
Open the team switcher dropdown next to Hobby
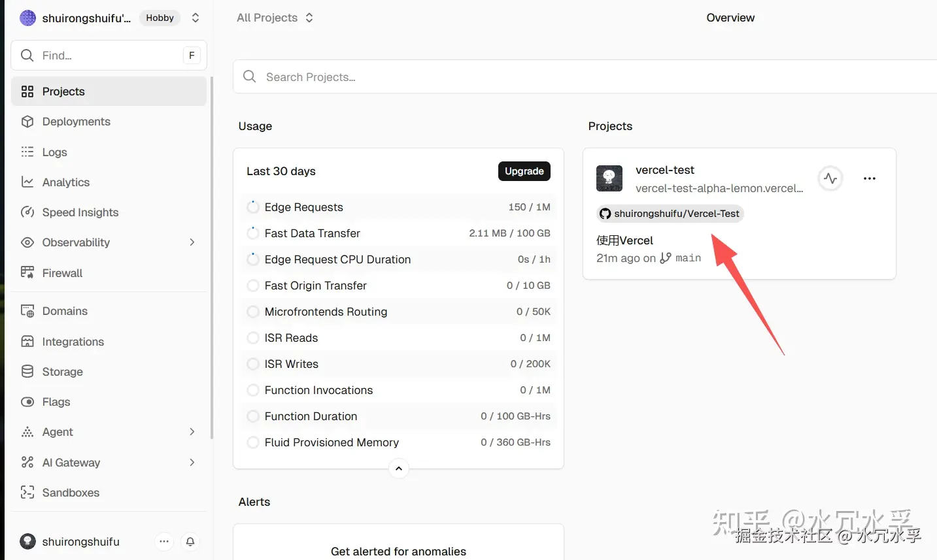(195, 18)
